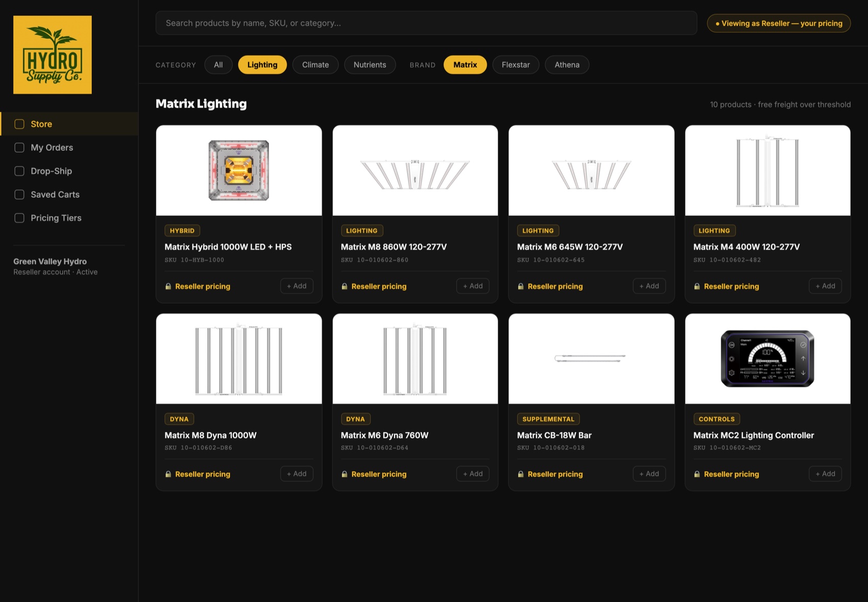Open Matrix M6 Dyna 760W product image

click(x=415, y=359)
